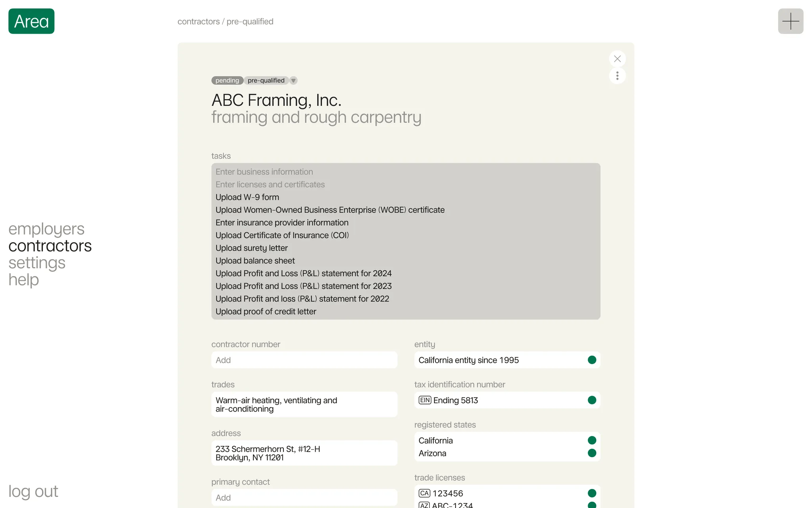Click the pre-qualified status tag
Screen dimensions: 812x508
pos(266,81)
